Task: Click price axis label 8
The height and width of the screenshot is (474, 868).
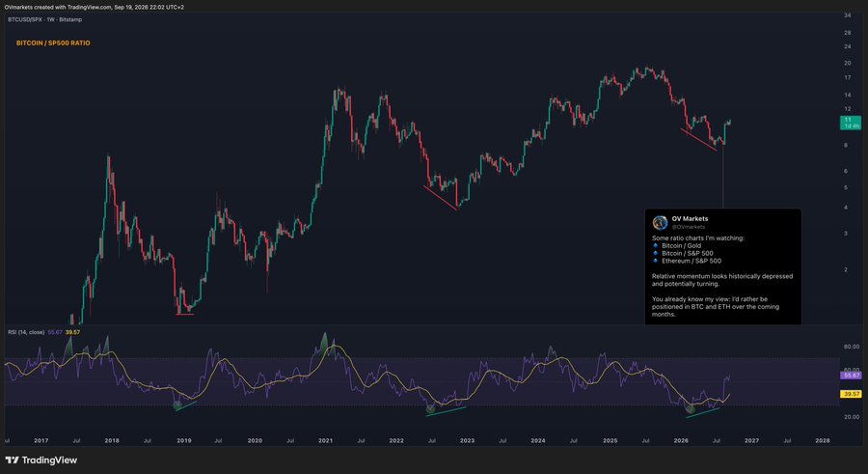Action: [x=846, y=145]
